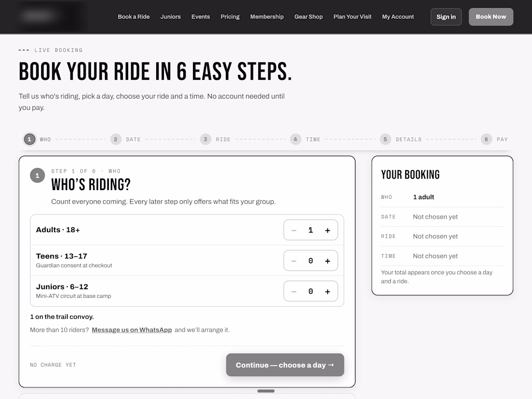Screen dimensions: 532x399
Task: Remove a teen rider with minus
Action: tap(294, 261)
